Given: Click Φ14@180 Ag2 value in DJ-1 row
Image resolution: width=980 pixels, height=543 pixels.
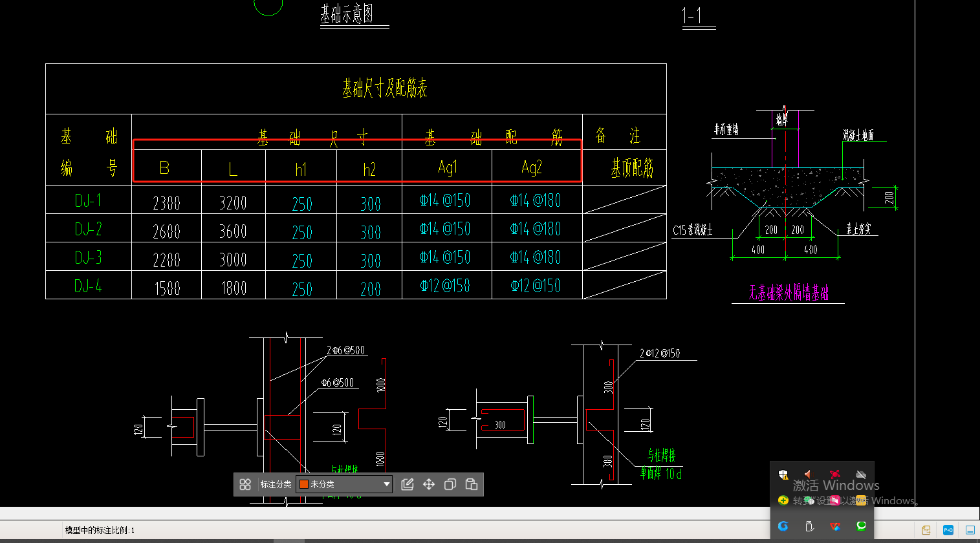Looking at the screenshot, I should (536, 200).
